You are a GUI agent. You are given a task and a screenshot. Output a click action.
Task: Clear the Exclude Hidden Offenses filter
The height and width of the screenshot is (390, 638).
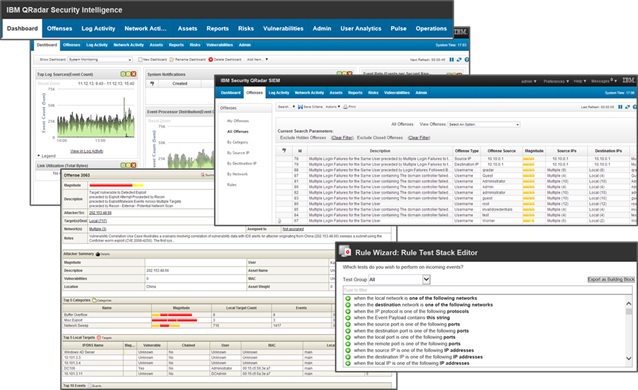pos(342,138)
